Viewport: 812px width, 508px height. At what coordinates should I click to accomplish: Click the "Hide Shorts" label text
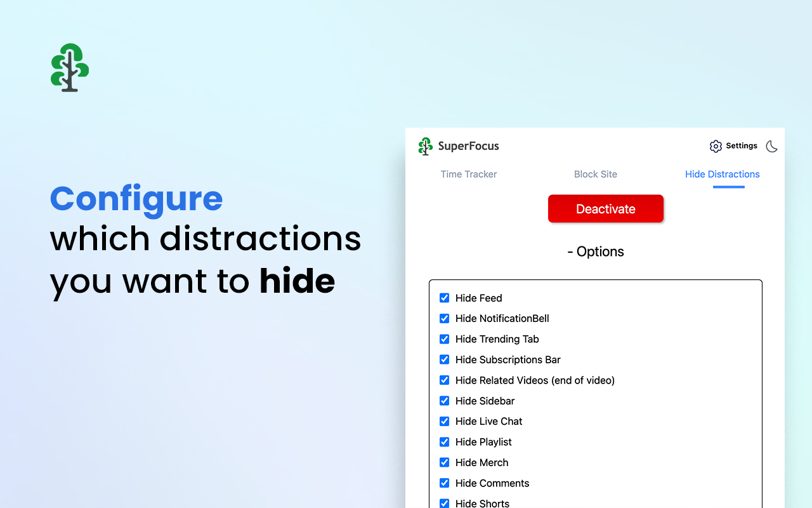pos(483,503)
